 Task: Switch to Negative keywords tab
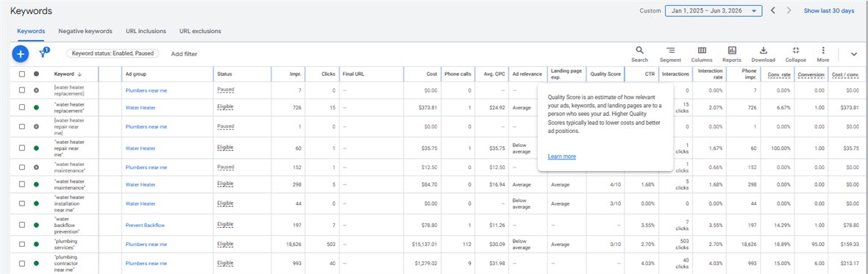pyautogui.click(x=85, y=31)
